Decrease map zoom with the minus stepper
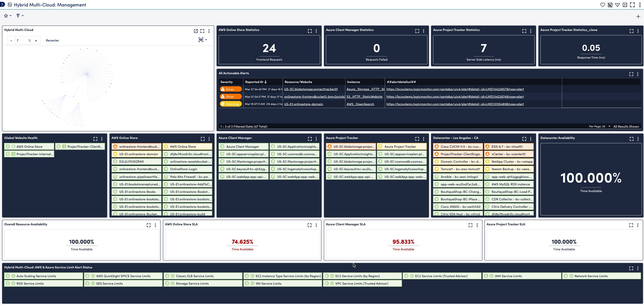This screenshot has width=644, height=305. 11,40
